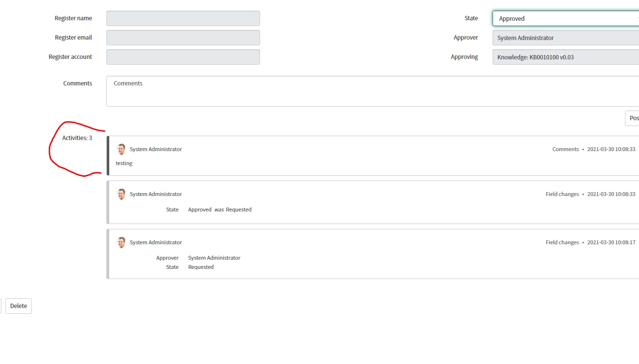Click the 'Register name' field label
The width and height of the screenshot is (639, 364).
73,18
